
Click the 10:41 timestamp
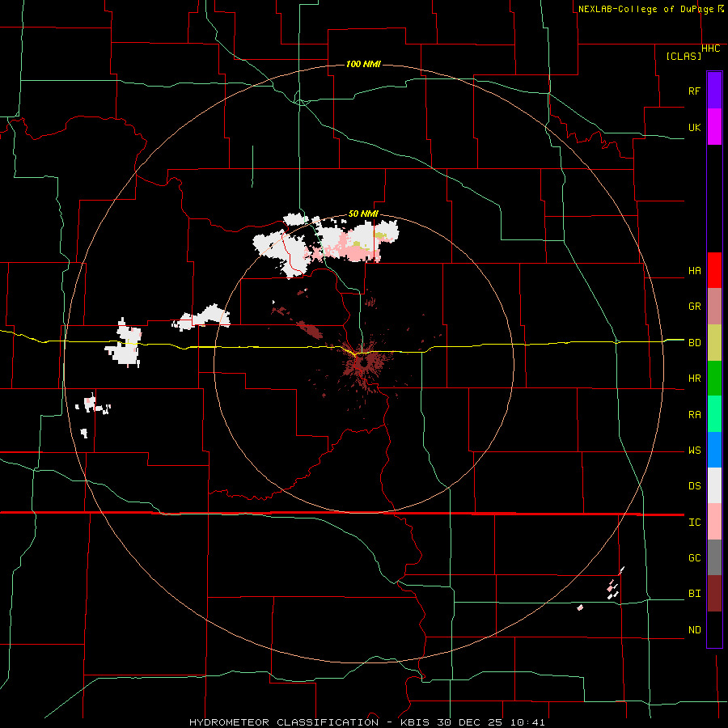[527, 722]
